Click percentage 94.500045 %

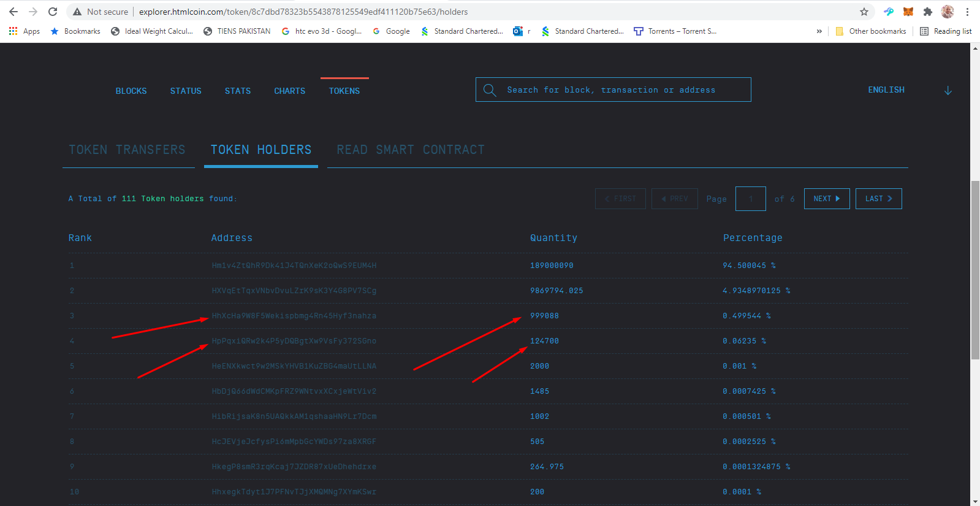click(749, 266)
